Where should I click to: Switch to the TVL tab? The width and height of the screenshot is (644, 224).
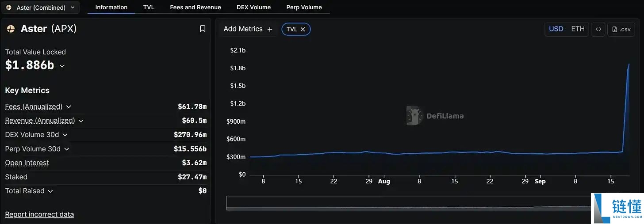(149, 7)
